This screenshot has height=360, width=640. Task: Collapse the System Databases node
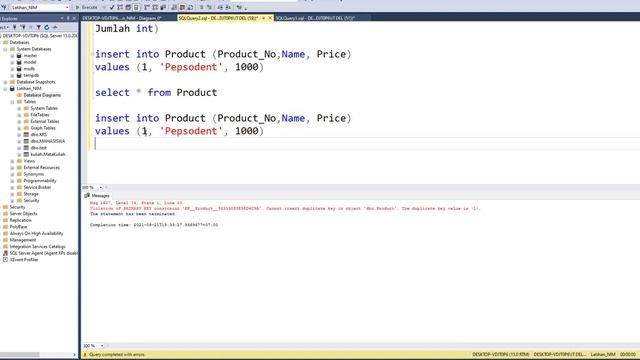[5, 49]
